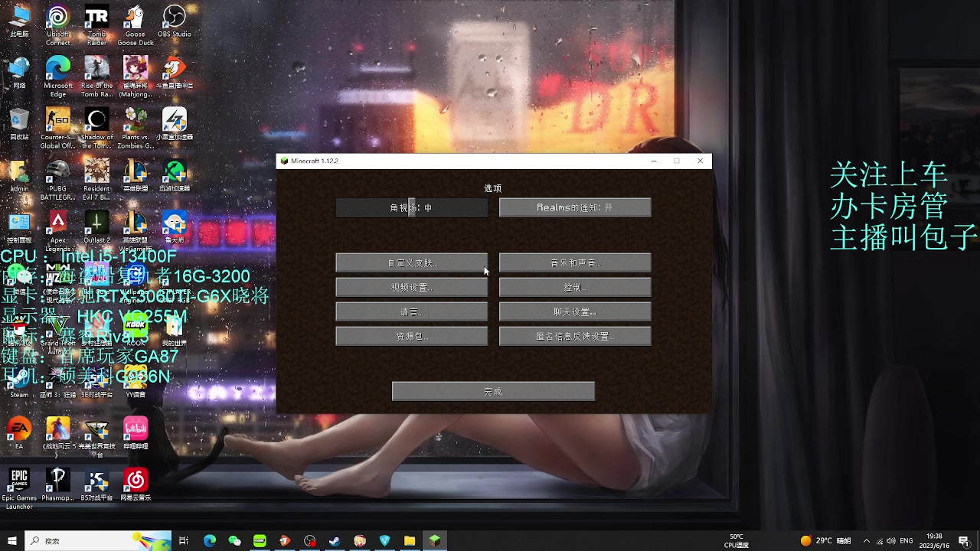Switch to Minecraft taskbar icon
The width and height of the screenshot is (980, 551).
[435, 541]
